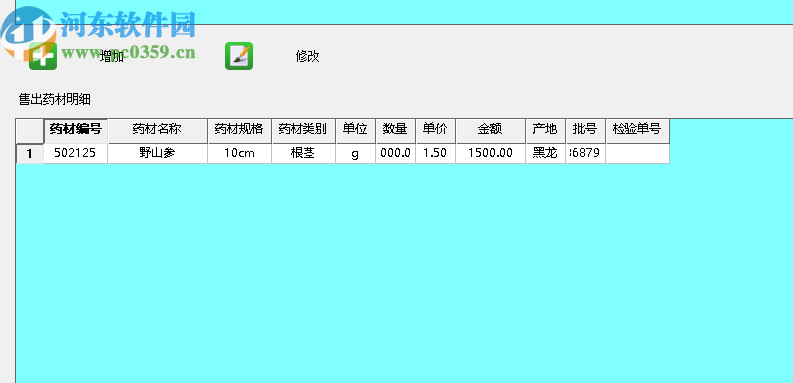Click the 根茎 category cell
Image resolution: width=793 pixels, height=383 pixels.
pos(303,154)
